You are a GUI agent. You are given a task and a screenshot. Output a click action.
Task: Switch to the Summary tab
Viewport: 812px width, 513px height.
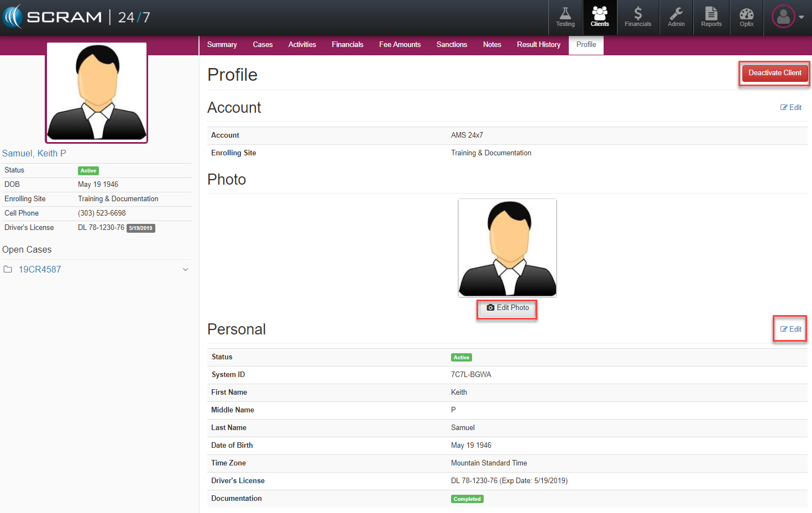222,45
